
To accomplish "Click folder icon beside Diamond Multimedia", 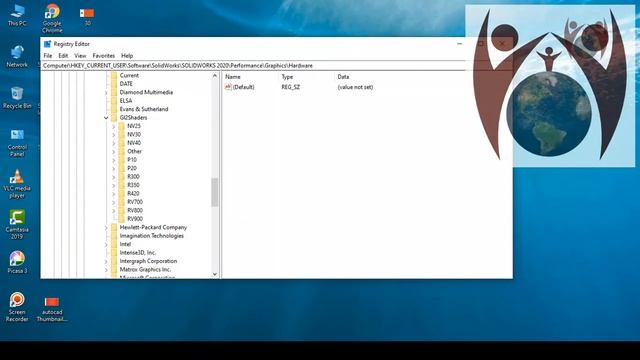I will tap(114, 92).
